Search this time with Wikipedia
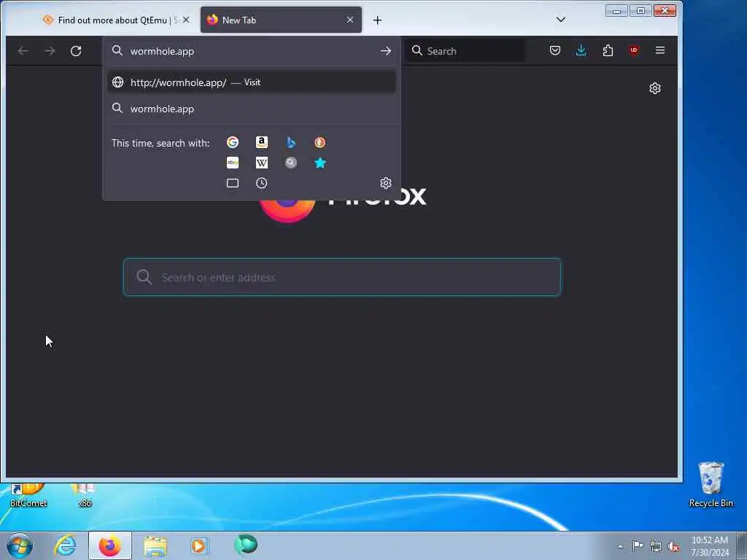Image resolution: width=747 pixels, height=560 pixels. tap(262, 163)
